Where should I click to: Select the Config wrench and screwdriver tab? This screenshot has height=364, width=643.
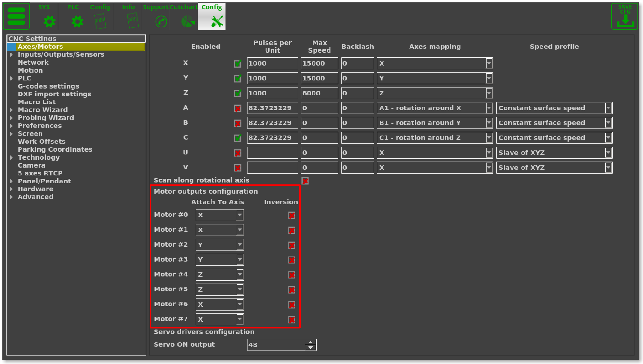click(x=212, y=17)
